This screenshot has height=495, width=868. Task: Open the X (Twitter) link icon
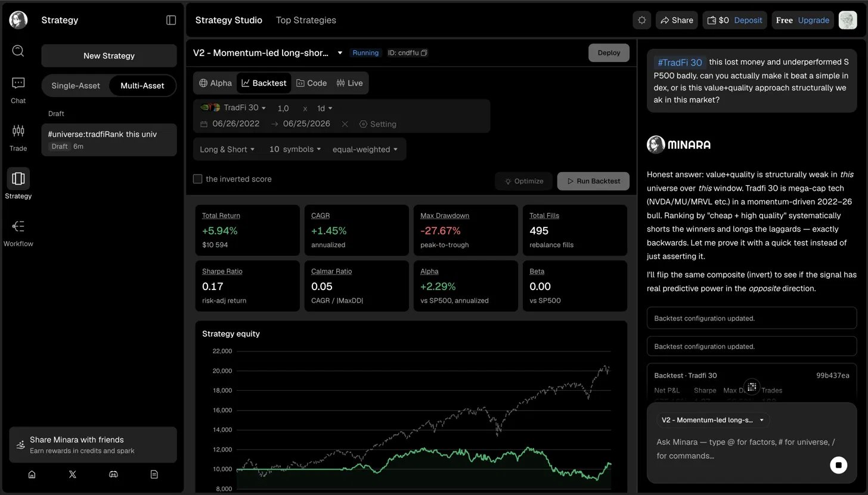[x=73, y=474]
